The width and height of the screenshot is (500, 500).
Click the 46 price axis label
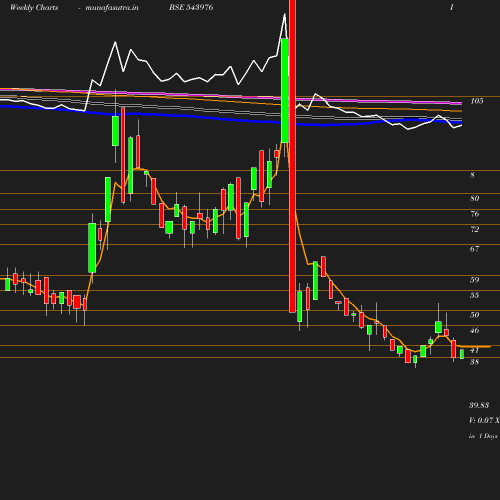[475, 330]
